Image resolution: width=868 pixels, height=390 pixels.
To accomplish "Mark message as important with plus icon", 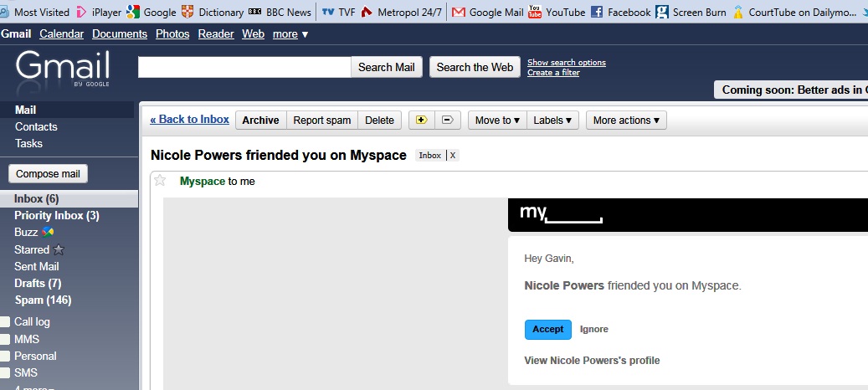I will click(422, 120).
